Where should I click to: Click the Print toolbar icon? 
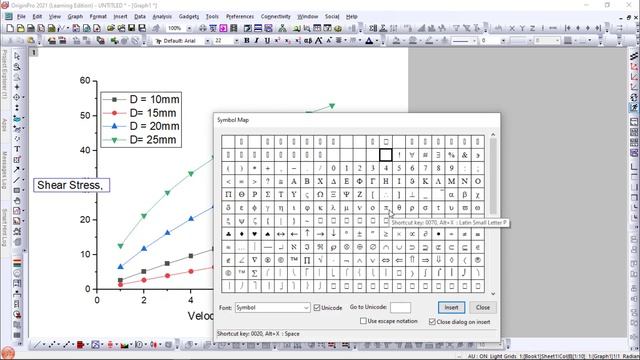tap(202, 28)
